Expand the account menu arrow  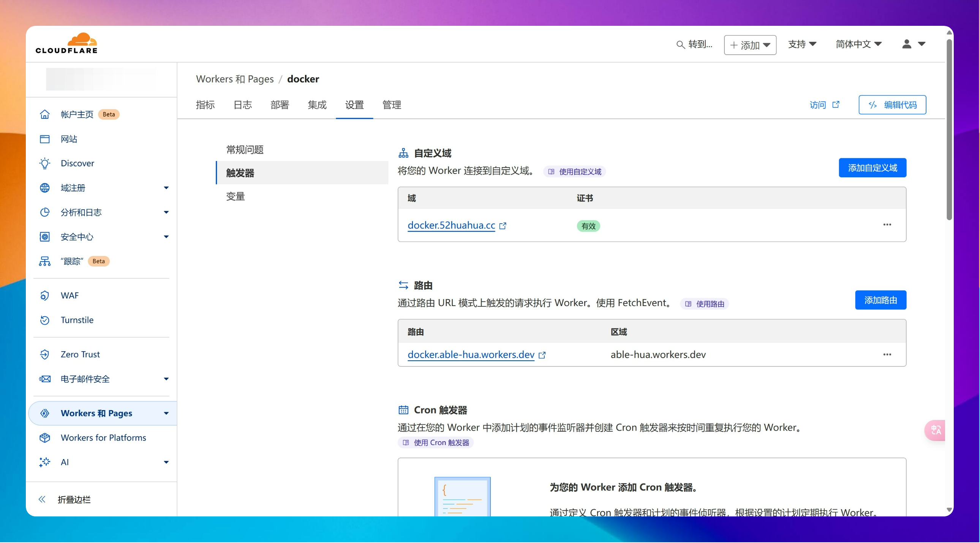point(922,44)
